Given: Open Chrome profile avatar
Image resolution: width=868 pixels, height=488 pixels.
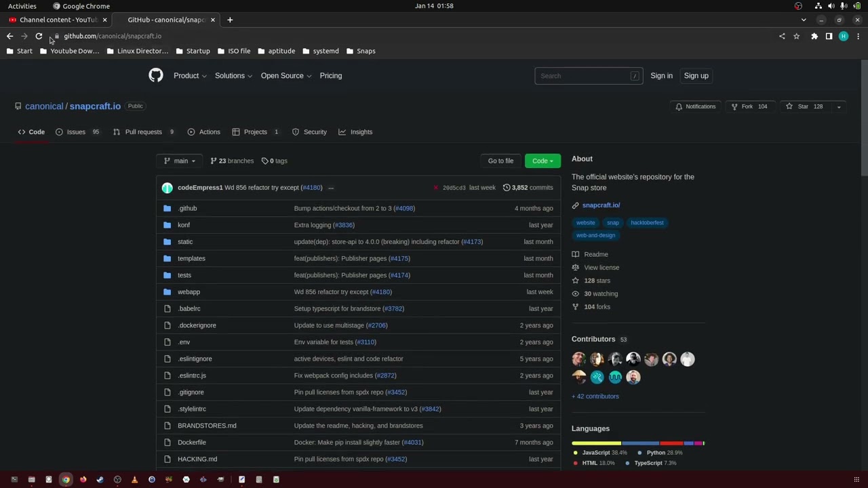Looking at the screenshot, I should click(x=843, y=36).
